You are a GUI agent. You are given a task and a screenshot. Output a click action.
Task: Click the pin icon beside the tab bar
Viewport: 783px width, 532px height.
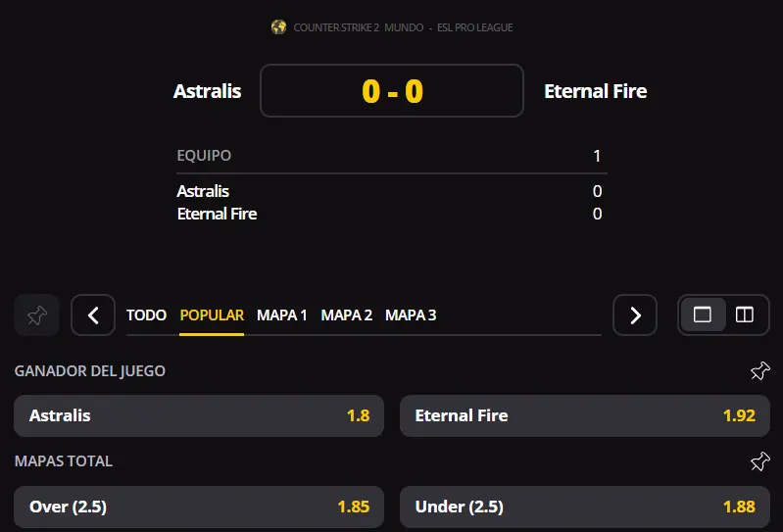tap(37, 314)
